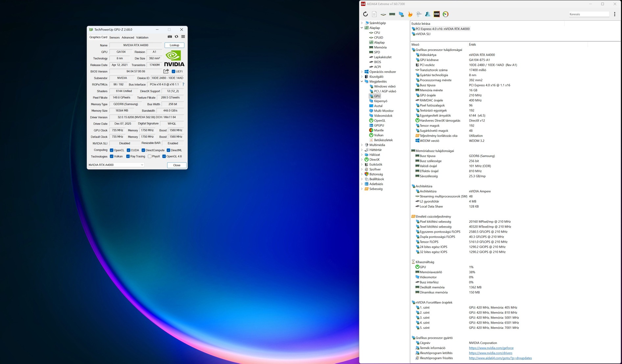Switch to the Sensors tab
The image size is (622, 364).
(114, 37)
